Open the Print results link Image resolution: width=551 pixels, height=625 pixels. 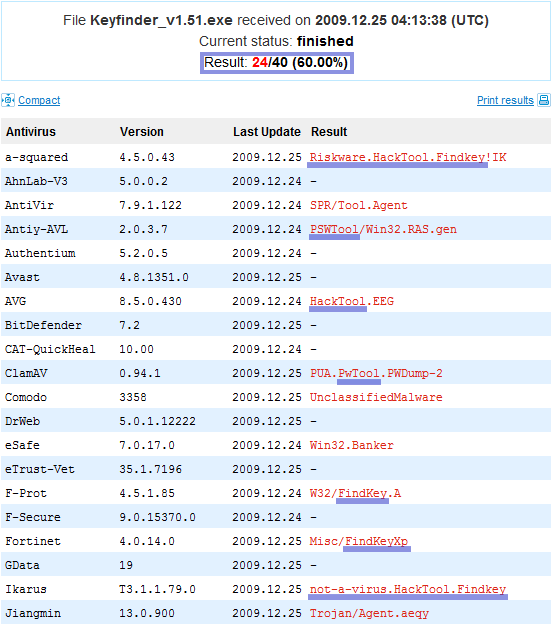click(505, 100)
